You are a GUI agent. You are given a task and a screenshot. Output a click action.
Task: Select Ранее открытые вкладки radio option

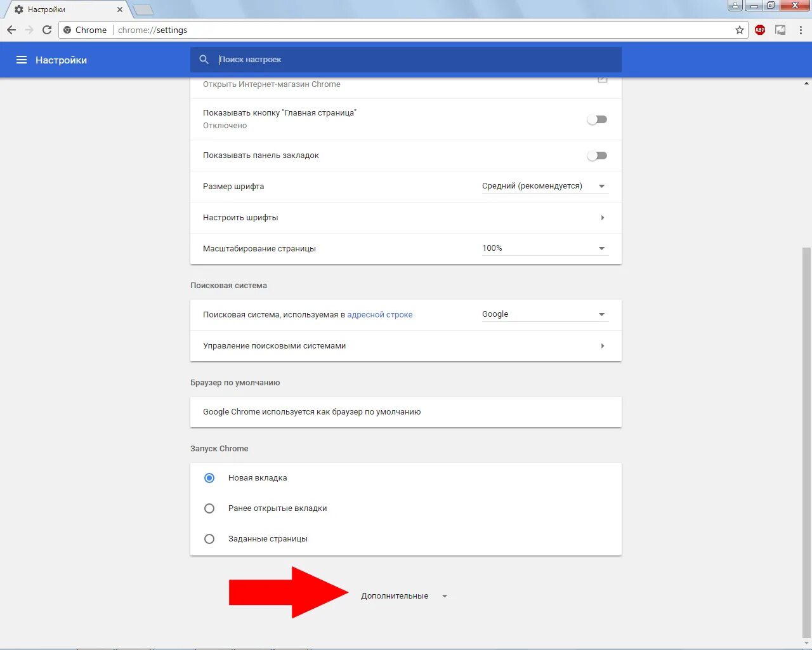[x=209, y=508]
